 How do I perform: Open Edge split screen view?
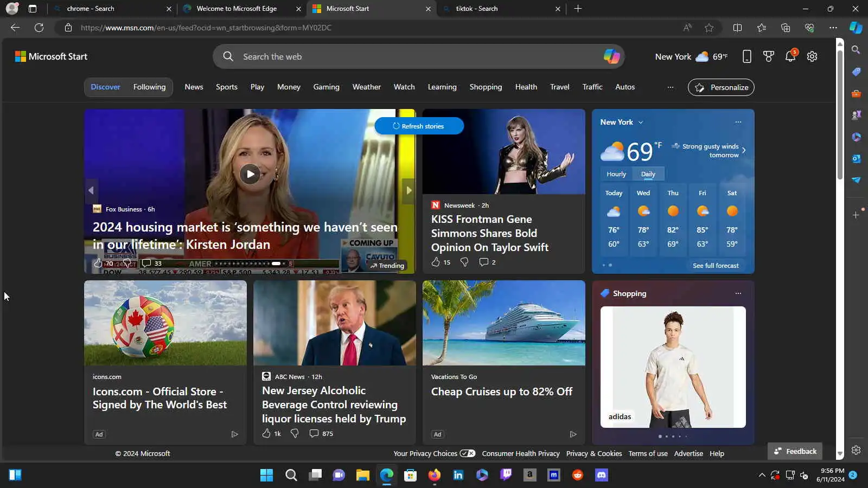737,28
